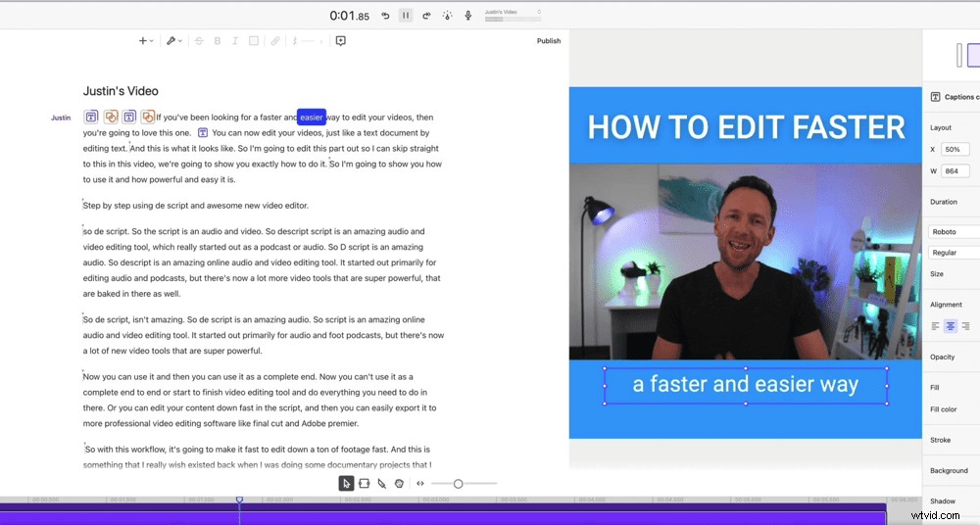Click the W width field showing 864
Screen dimensions: 980x525
pos(955,171)
